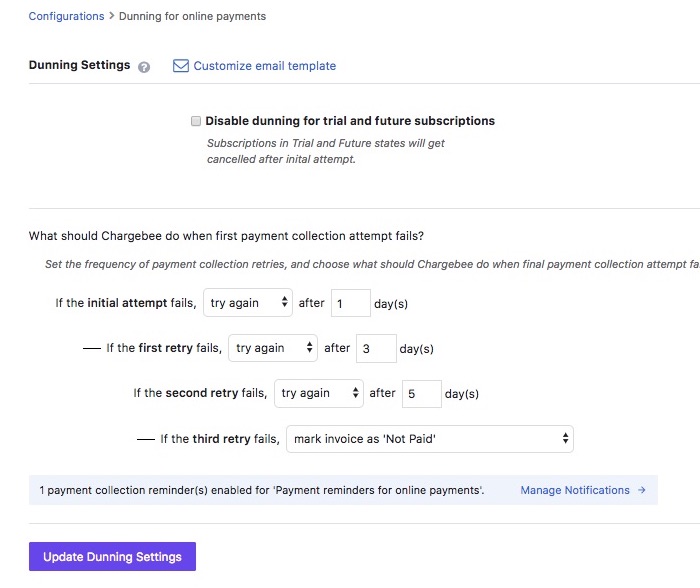Click the breadcrumb chevron after Configurations
Image resolution: width=700 pixels, height=588 pixels.
click(x=112, y=16)
